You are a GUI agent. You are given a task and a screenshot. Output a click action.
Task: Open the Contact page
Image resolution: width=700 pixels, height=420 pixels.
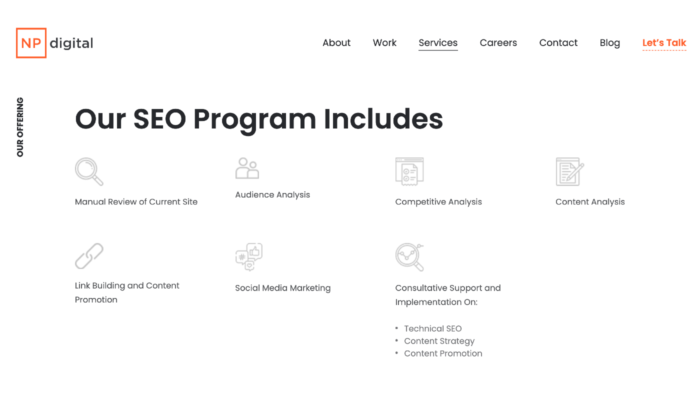558,43
